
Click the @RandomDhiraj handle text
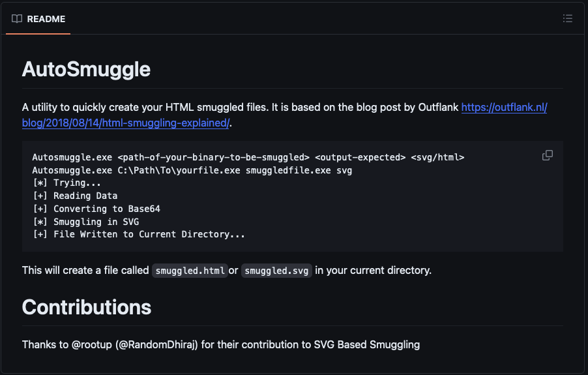[156, 344]
